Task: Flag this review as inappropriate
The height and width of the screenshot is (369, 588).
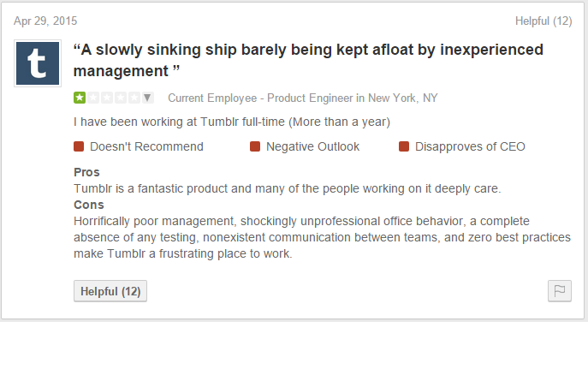Action: click(559, 291)
